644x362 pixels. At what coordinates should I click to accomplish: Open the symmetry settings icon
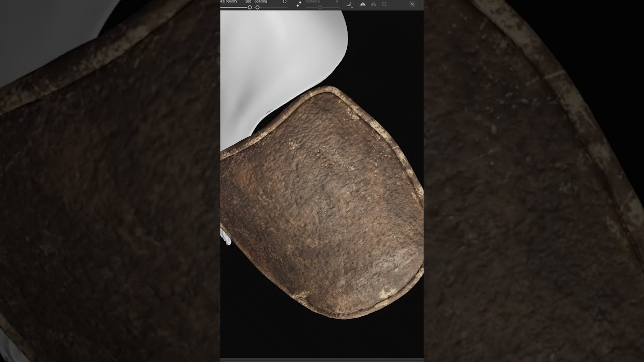tap(373, 4)
